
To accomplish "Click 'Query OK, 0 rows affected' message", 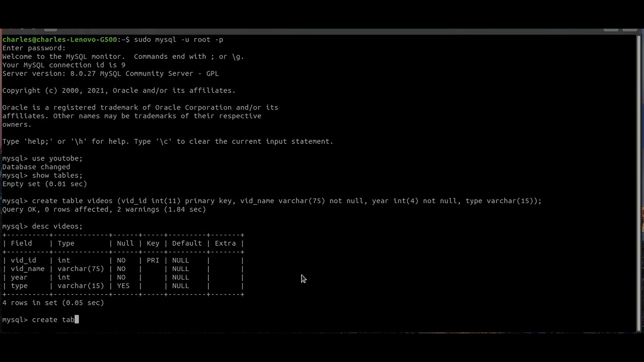I will coord(104,210).
